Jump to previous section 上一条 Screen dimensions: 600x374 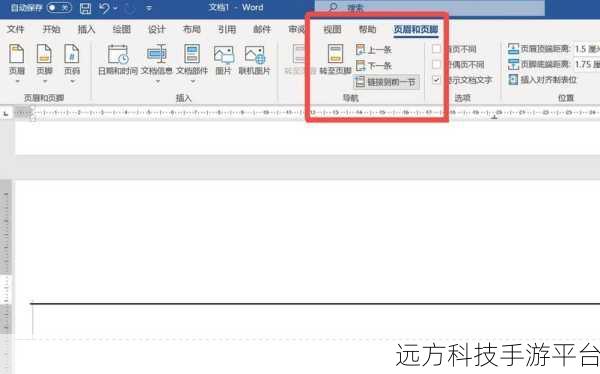tap(374, 49)
